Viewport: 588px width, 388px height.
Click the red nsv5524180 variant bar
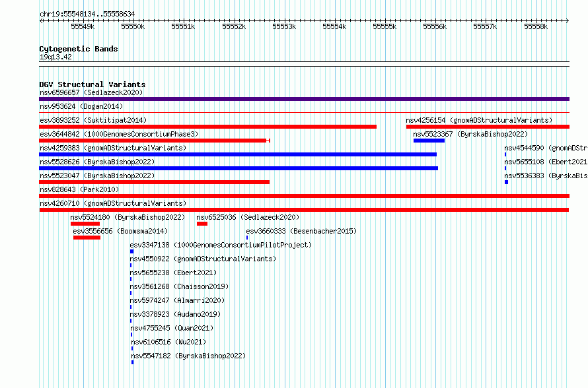coord(85,224)
